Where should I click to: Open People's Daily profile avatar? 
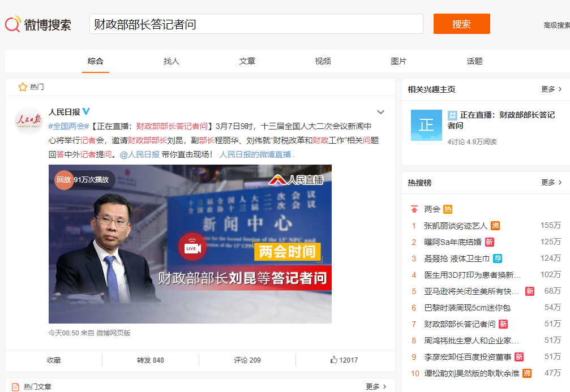(x=28, y=120)
